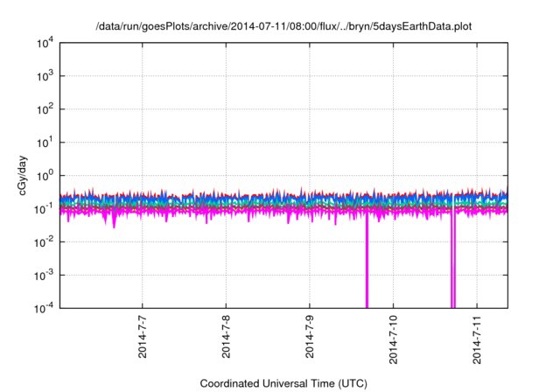Image resolution: width=560 pixels, height=392 pixels.
Task: Click the bottom y-axis tick label 10^-4
Action: click(x=45, y=308)
